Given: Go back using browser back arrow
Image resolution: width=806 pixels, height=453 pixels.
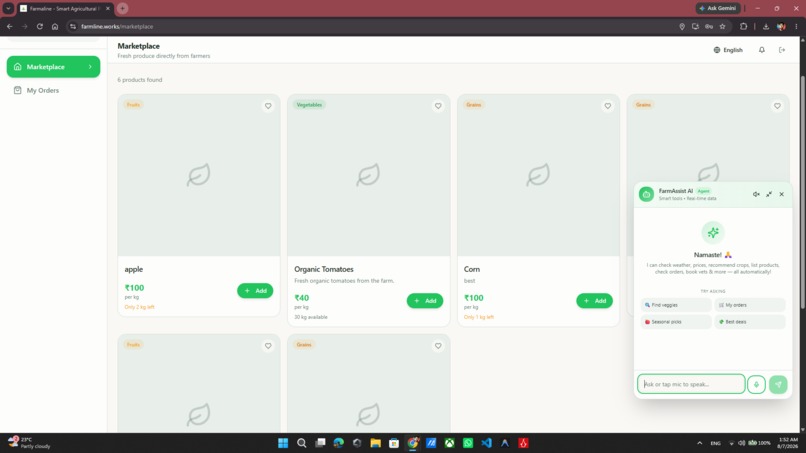Looking at the screenshot, I should (10, 26).
